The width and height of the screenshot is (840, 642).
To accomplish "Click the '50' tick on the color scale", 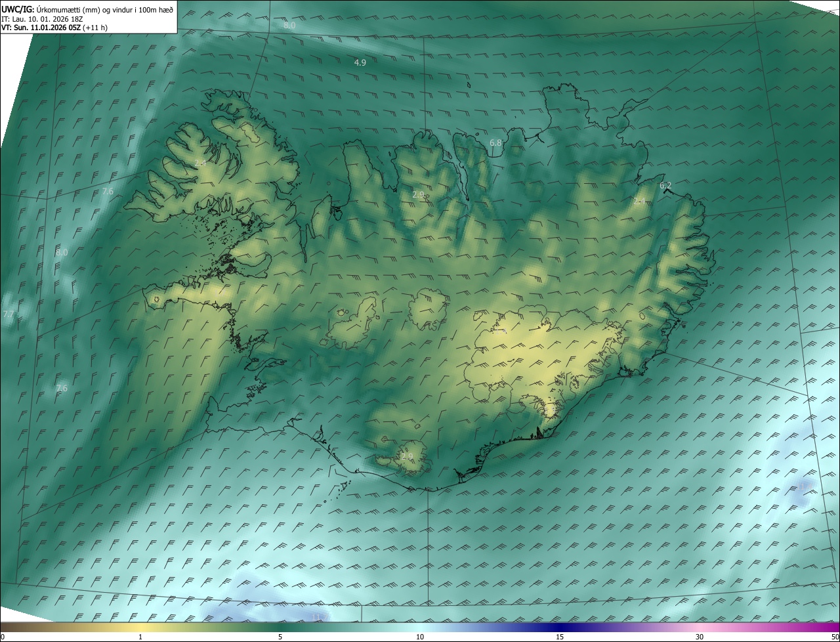I will (835, 637).
